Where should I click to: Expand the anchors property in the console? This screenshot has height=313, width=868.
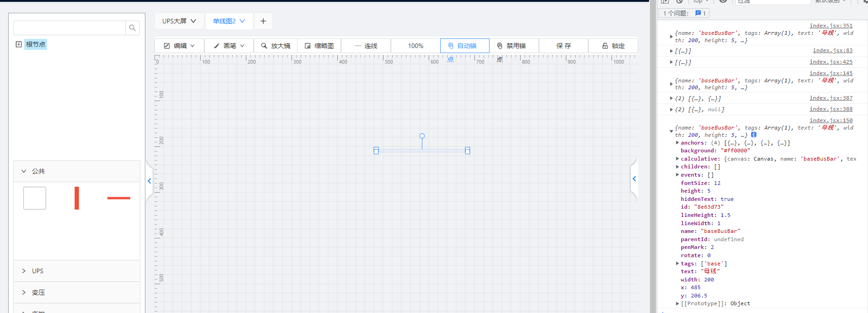[x=677, y=143]
